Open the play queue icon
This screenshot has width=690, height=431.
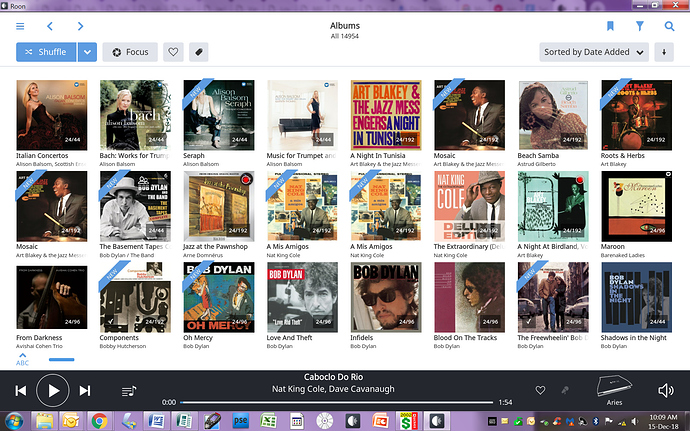click(129, 390)
